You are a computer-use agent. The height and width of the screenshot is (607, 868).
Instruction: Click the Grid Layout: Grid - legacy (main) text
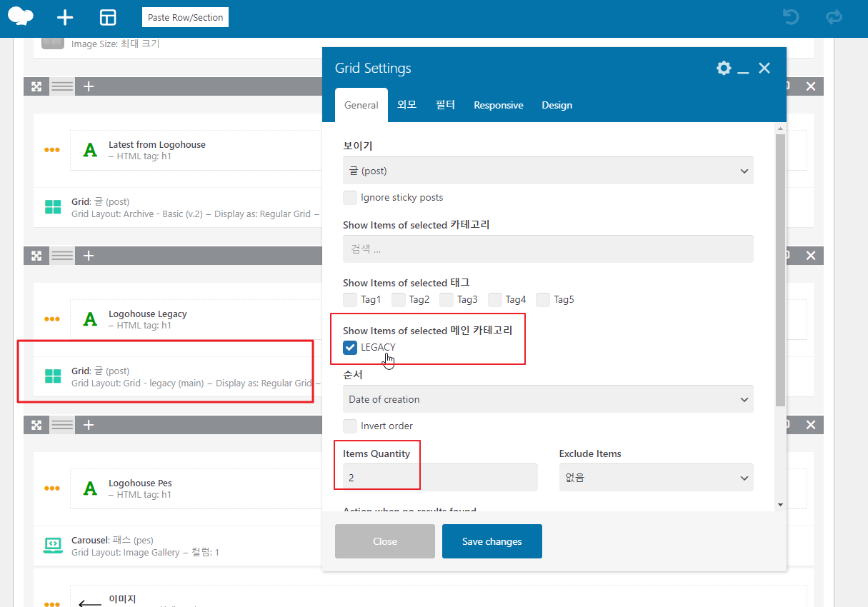pos(138,383)
